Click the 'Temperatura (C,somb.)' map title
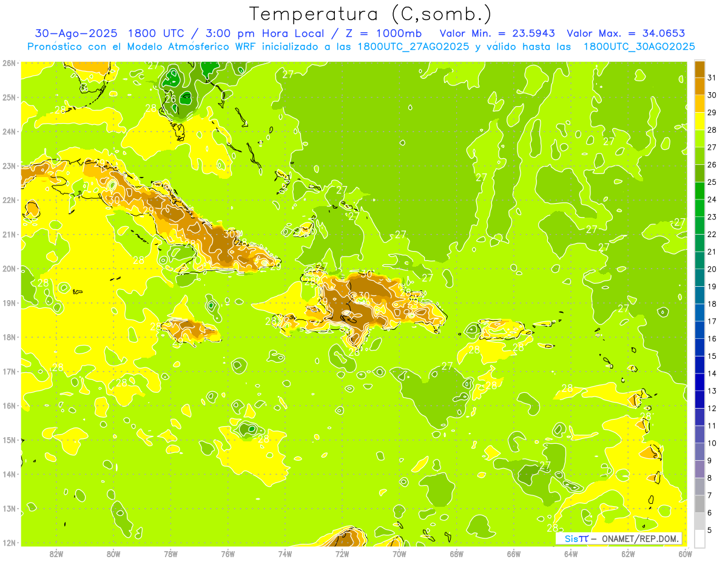Image resolution: width=728 pixels, height=562 pixels. point(371,13)
